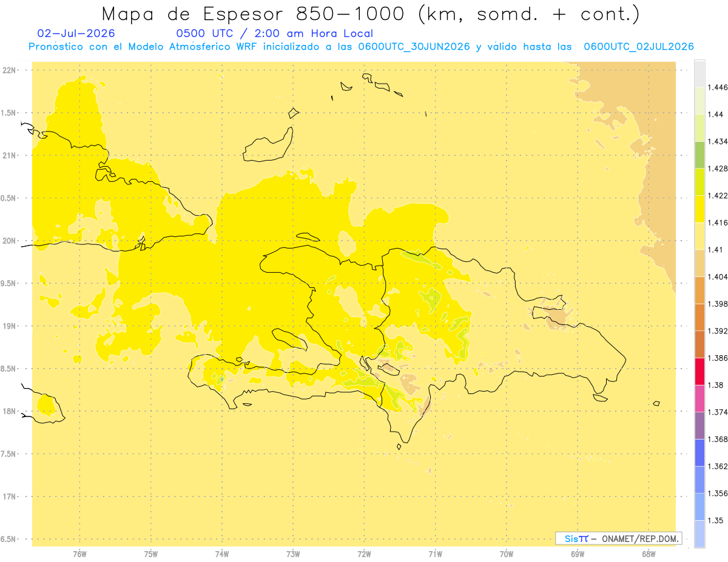728x562 pixels.
Task: Click the longitude label 75W
Action: pyautogui.click(x=151, y=554)
